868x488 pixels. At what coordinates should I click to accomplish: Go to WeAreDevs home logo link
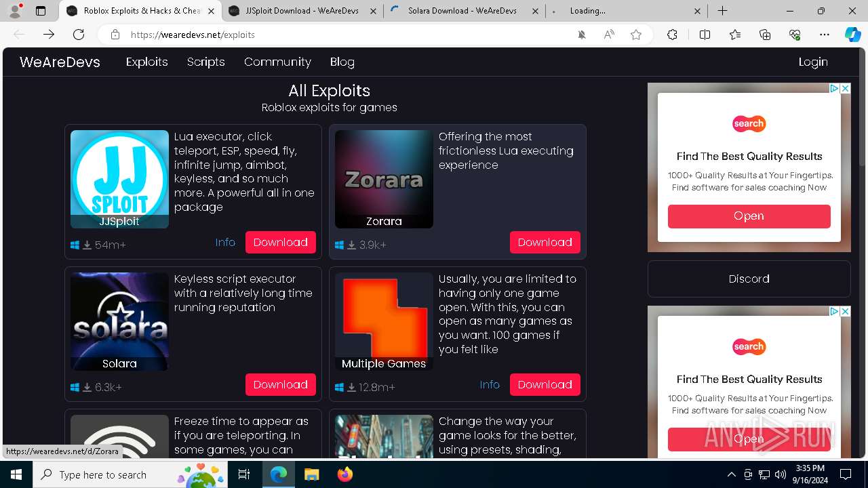tap(60, 62)
